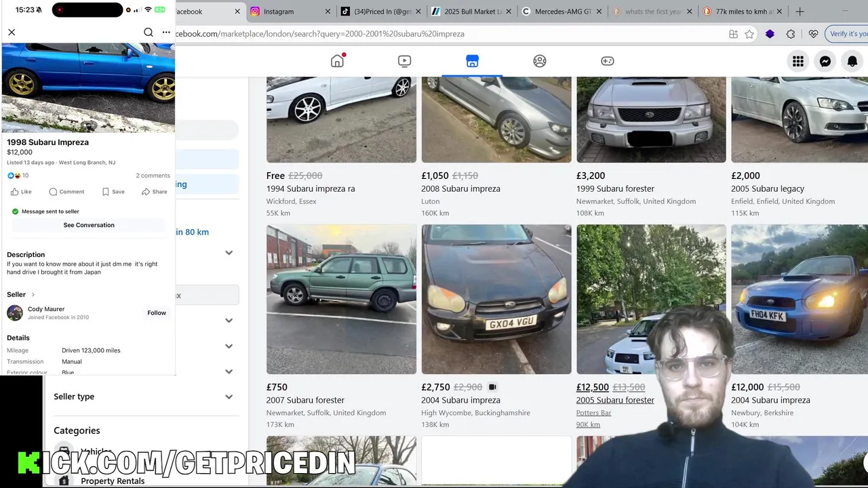Image resolution: width=868 pixels, height=488 pixels.
Task: Open the £1,050 2008 Subaru impreza listing
Action: [x=460, y=188]
